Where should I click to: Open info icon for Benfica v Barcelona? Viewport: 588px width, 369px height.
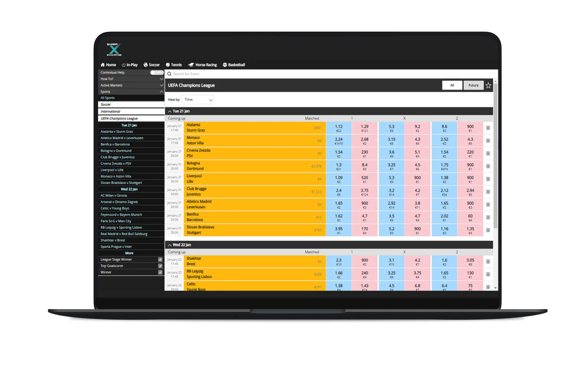488,217
